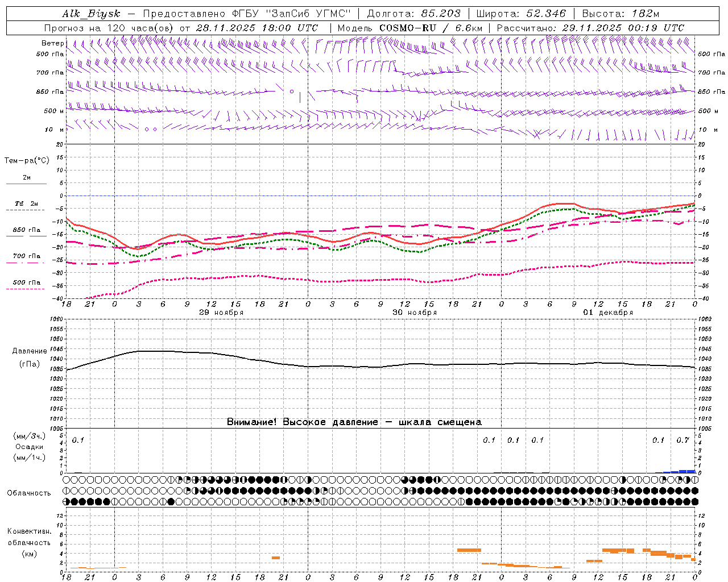Click the 'Тем-ра(°C)' temperature legend title
Image resolution: width=728 pixels, height=582 pixels.
[27, 161]
